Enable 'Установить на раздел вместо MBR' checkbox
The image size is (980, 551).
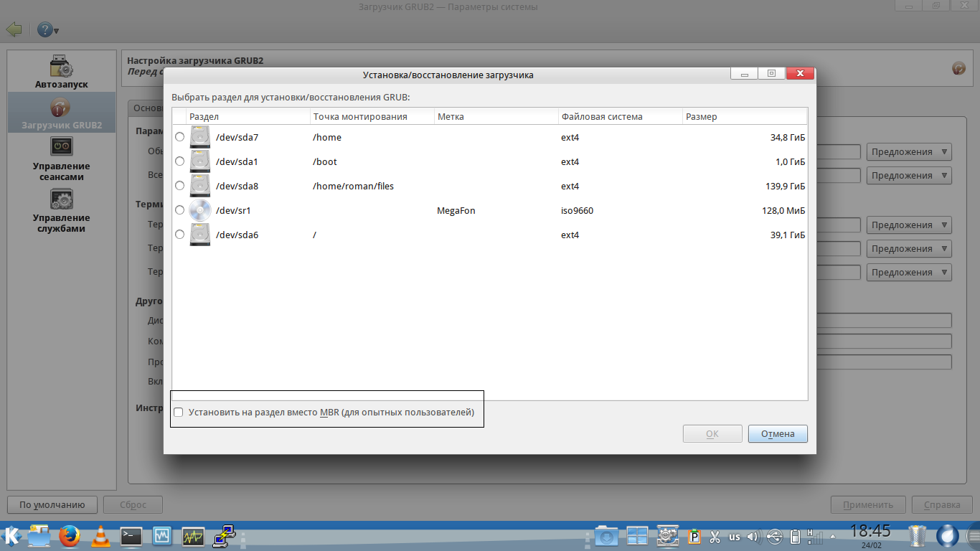pos(179,413)
